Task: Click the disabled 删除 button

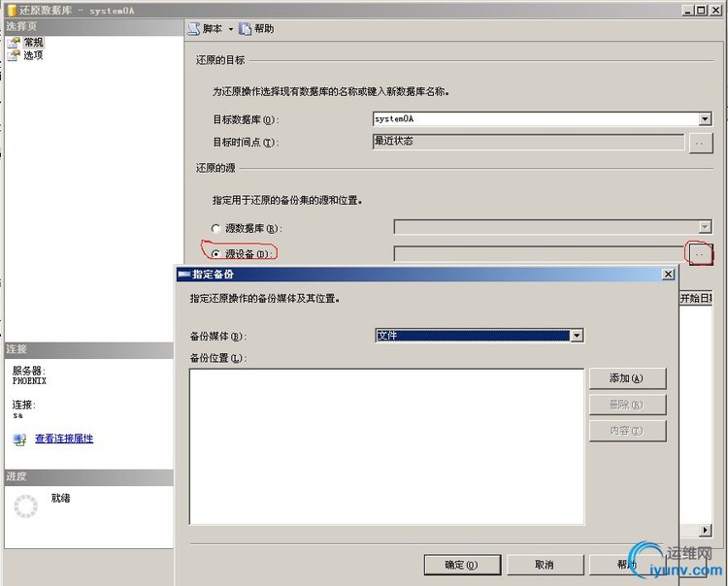Action: pyautogui.click(x=627, y=405)
